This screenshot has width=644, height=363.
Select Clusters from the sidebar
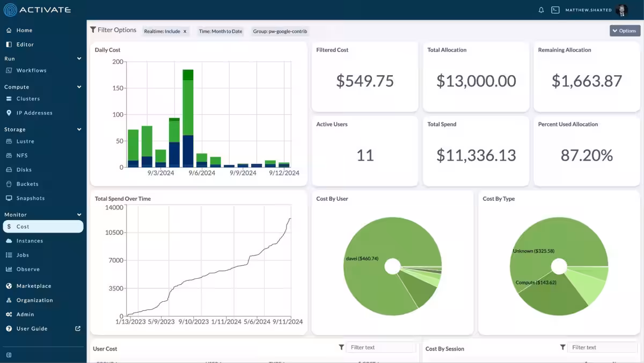click(x=28, y=99)
